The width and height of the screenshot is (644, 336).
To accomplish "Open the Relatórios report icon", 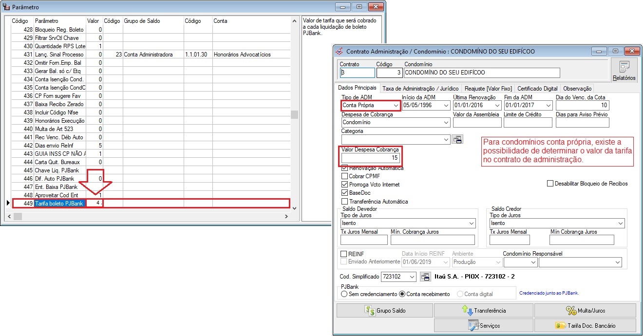I will [x=624, y=71].
